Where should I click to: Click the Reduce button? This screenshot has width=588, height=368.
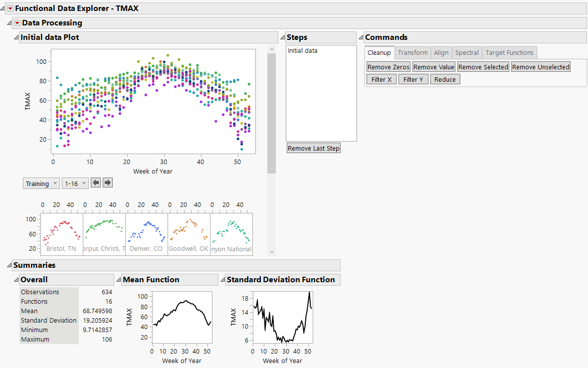click(x=445, y=79)
